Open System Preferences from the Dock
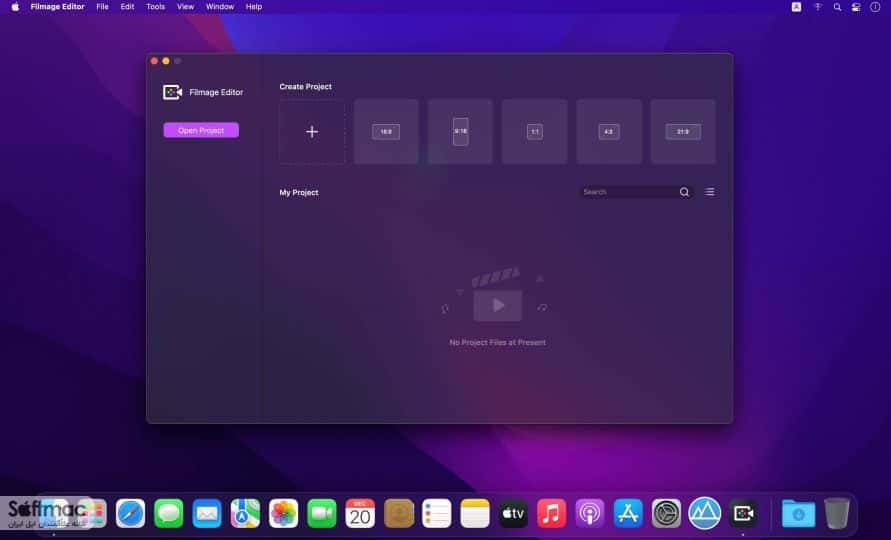The height and width of the screenshot is (540, 891). click(667, 513)
